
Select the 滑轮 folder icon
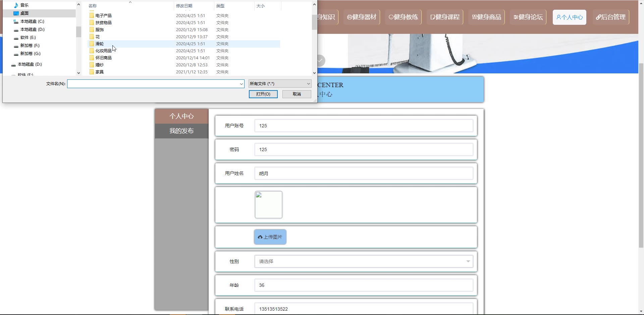point(92,44)
